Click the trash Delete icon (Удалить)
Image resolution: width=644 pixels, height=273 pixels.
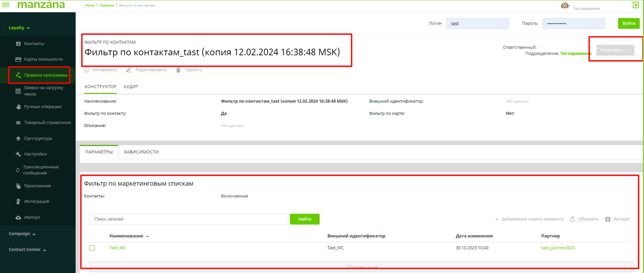pyautogui.click(x=178, y=70)
